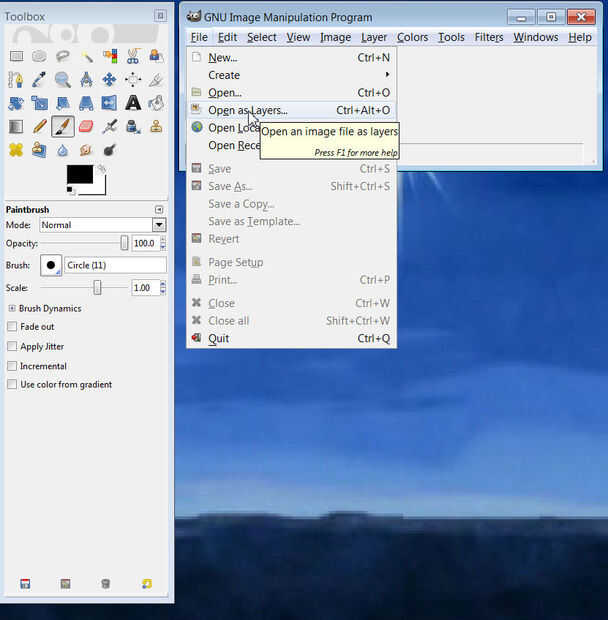Screen dimensions: 608x620
Task: Open the Colors menu
Action: tap(412, 37)
